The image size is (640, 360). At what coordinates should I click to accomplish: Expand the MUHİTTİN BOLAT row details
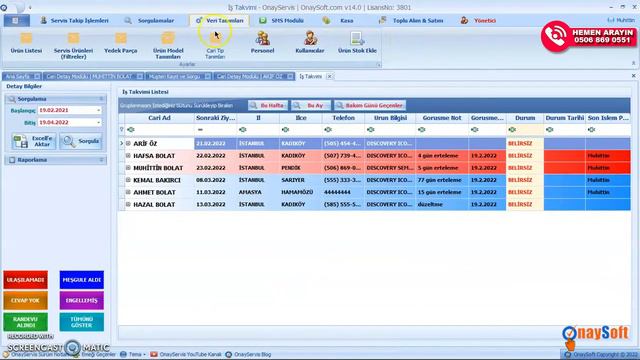tap(128, 168)
